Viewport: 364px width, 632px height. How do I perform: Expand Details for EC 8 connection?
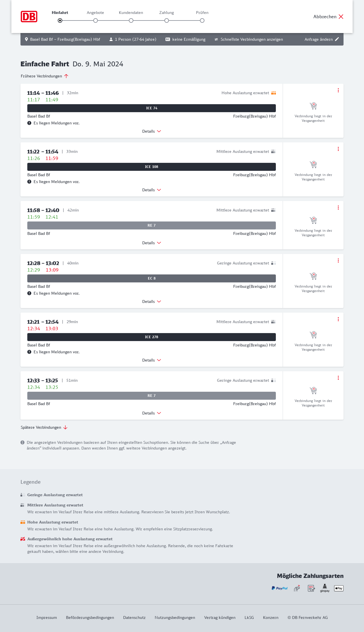pyautogui.click(x=152, y=301)
